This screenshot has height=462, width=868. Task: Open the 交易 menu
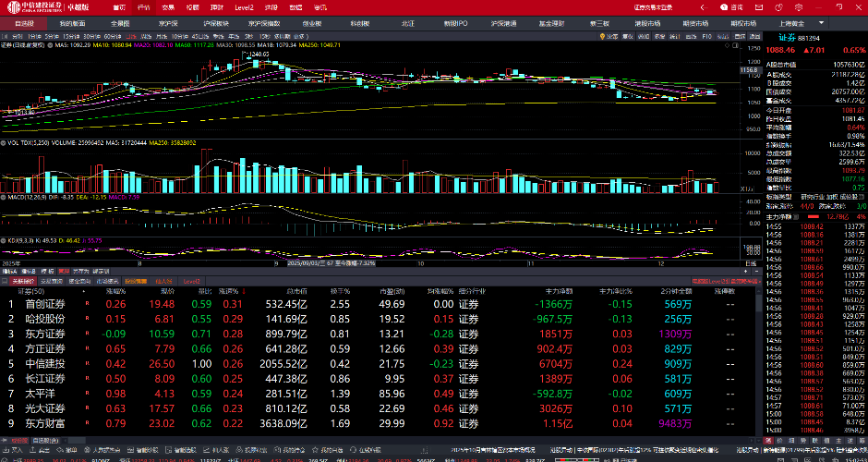pyautogui.click(x=168, y=7)
